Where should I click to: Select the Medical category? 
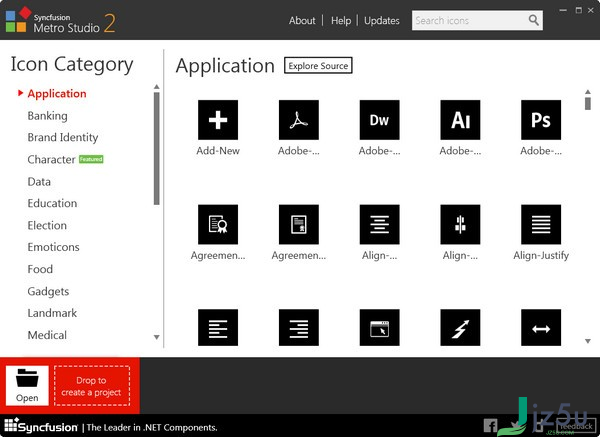click(47, 335)
